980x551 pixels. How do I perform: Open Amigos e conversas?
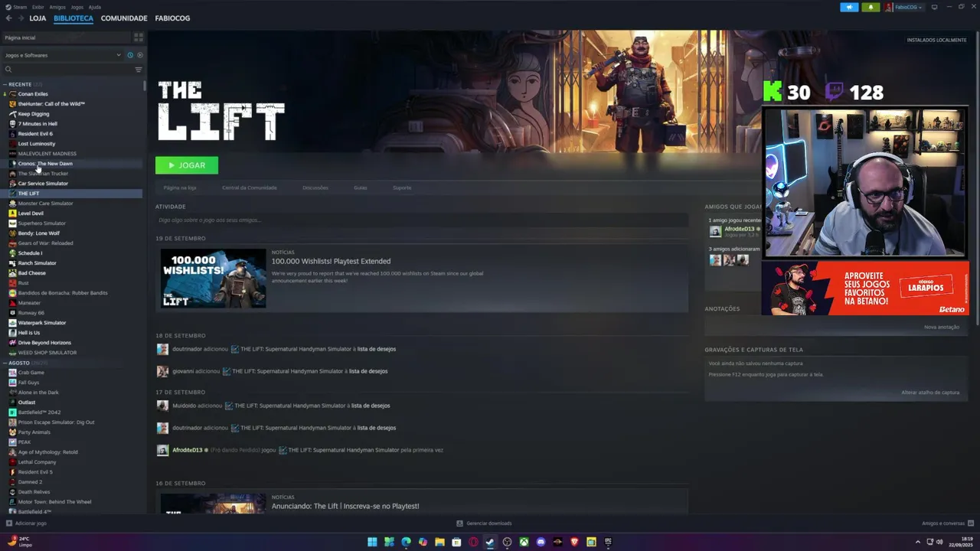tap(948, 523)
